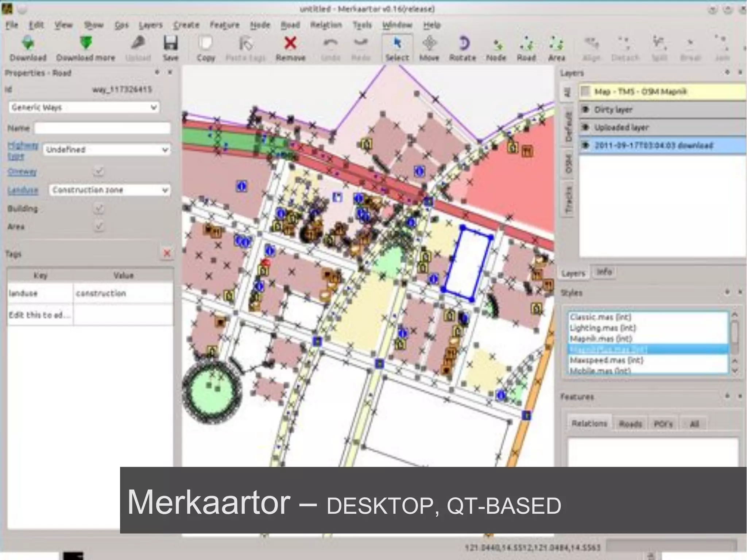Click the Upload toolbar icon
The image size is (747, 560).
138,49
